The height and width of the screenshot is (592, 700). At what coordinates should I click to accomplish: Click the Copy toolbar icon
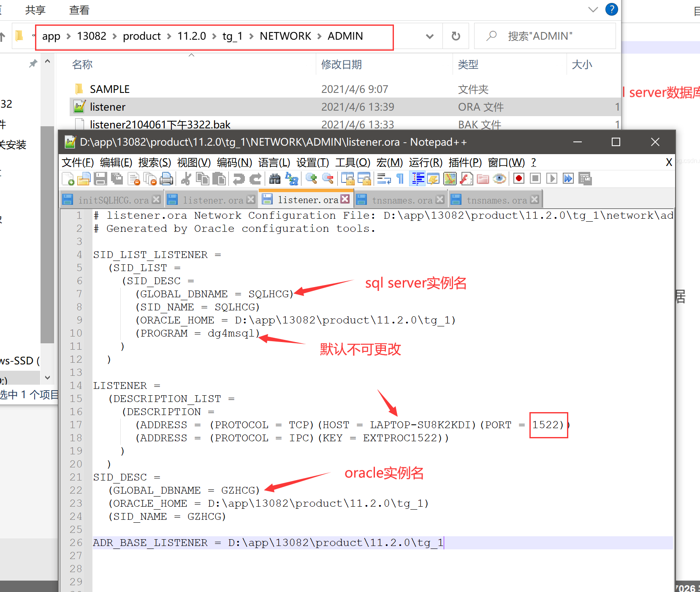click(x=203, y=179)
